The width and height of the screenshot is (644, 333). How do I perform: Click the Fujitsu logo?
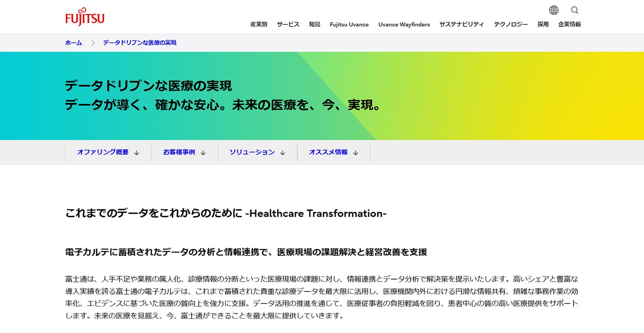point(85,17)
